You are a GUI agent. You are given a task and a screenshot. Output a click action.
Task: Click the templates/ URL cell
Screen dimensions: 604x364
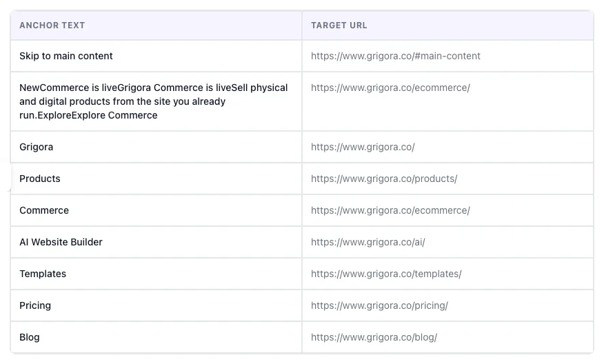pos(447,274)
